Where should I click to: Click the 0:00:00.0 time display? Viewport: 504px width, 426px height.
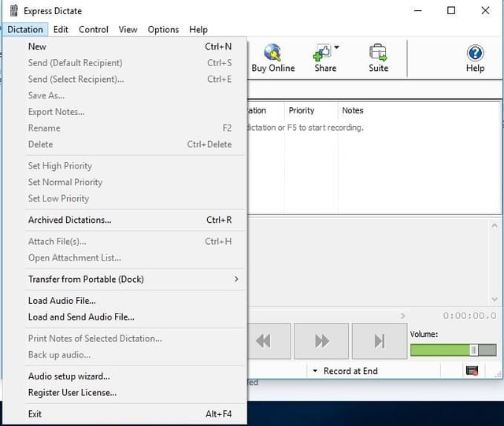[x=469, y=316]
